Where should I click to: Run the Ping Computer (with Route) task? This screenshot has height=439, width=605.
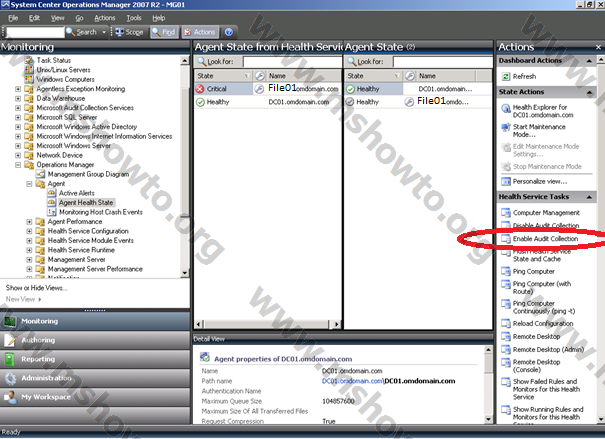(x=541, y=287)
